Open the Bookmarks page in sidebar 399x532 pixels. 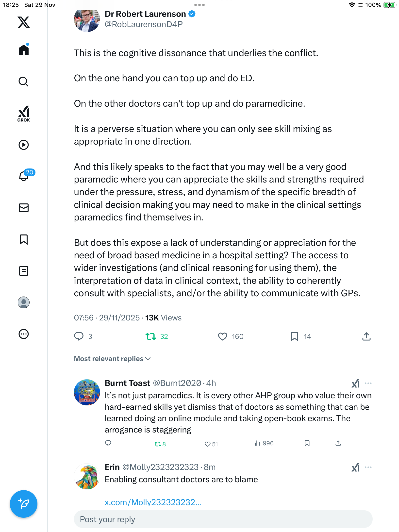pos(24,239)
